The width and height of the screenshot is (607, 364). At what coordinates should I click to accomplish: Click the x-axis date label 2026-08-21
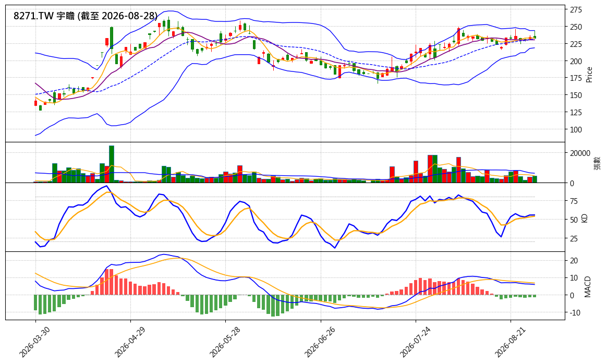click(510, 342)
